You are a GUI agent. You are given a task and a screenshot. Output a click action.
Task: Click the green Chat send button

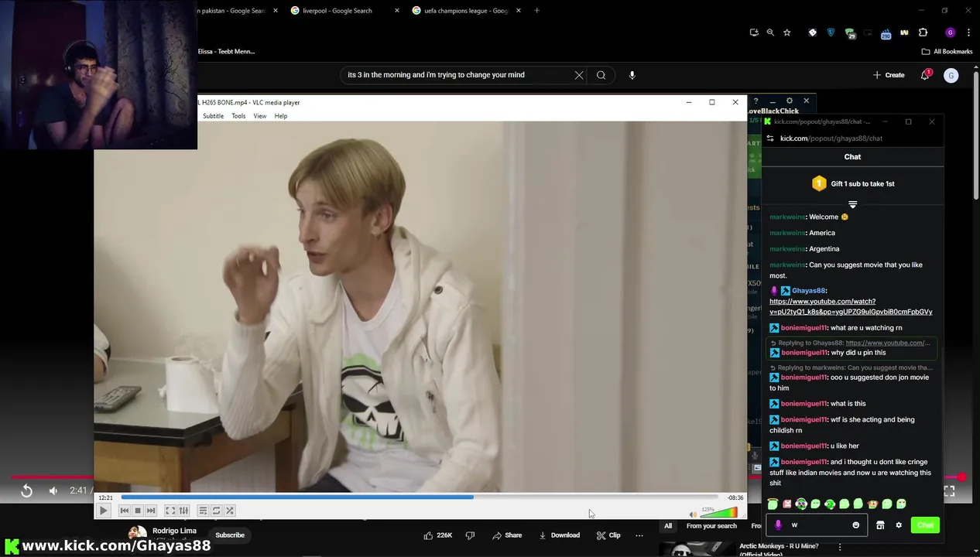(925, 525)
